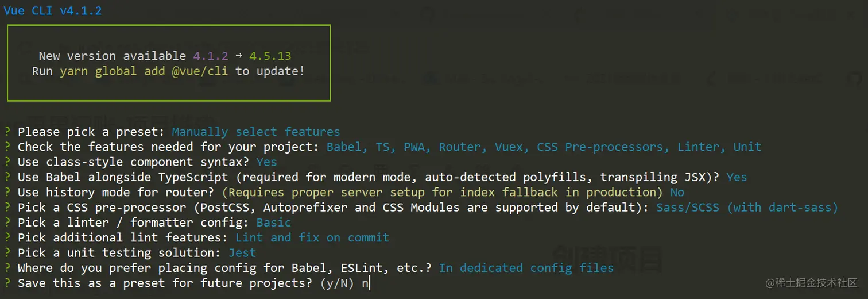The height and width of the screenshot is (299, 868).
Task: Click the 'Basic' linter config answer
Action: [x=273, y=223]
